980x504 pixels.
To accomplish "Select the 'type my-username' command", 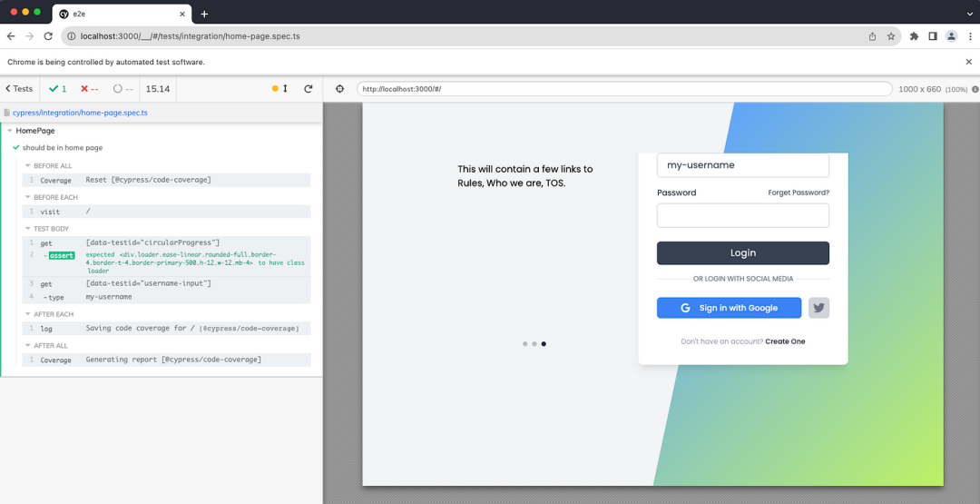I will [x=166, y=296].
